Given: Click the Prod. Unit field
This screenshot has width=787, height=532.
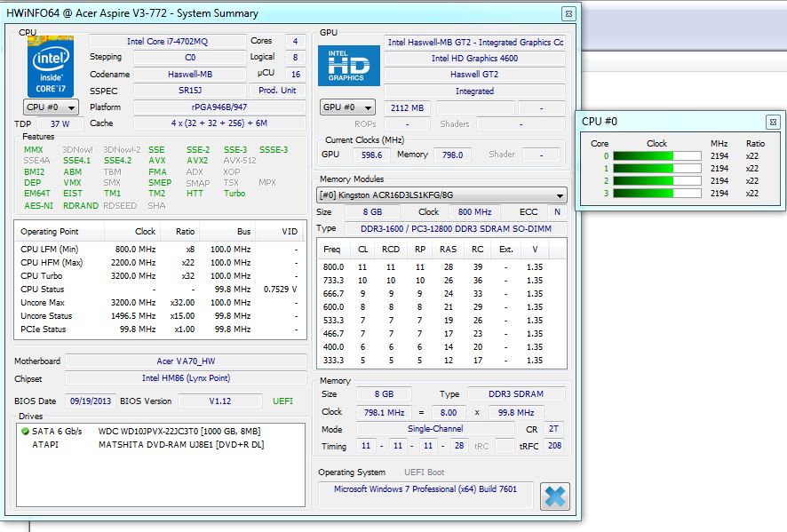Looking at the screenshot, I should pyautogui.click(x=277, y=91).
